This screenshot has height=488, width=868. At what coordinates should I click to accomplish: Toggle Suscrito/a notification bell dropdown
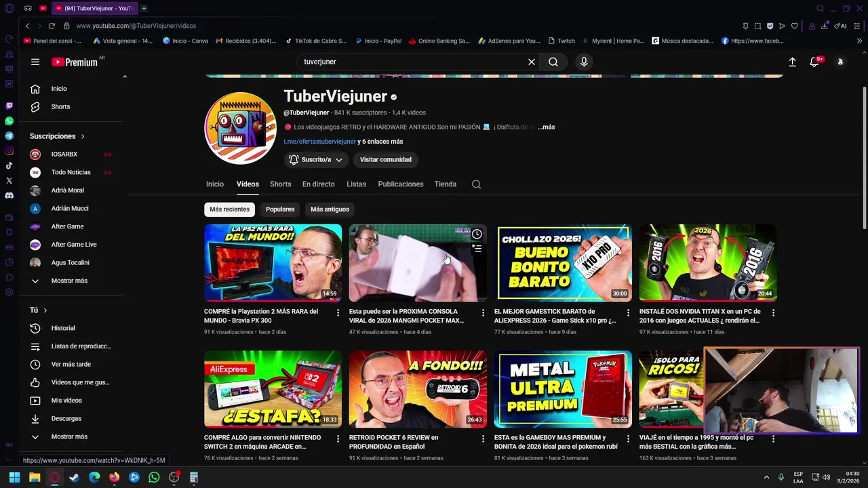316,160
